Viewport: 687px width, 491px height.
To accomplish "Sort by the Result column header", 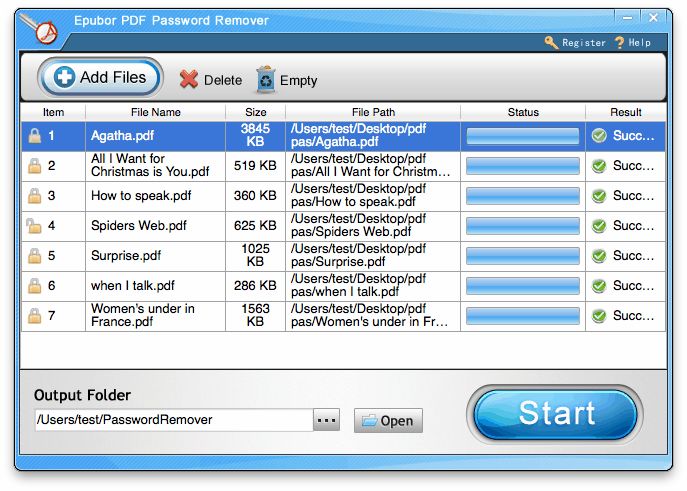I will (626, 113).
